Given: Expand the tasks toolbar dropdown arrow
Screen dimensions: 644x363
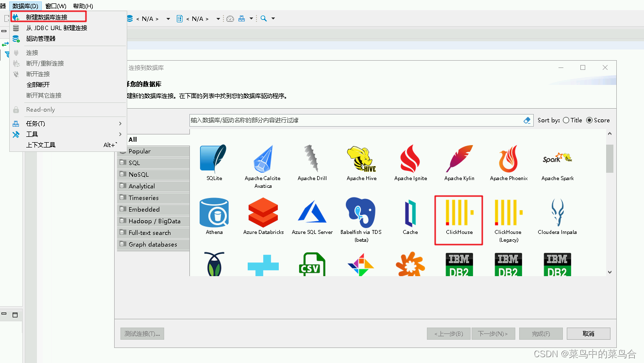Looking at the screenshot, I should [x=251, y=18].
